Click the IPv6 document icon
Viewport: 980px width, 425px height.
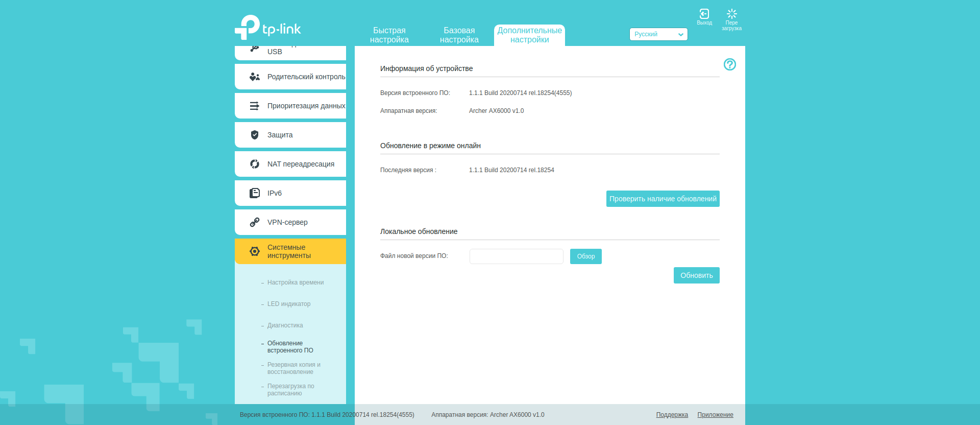click(254, 193)
